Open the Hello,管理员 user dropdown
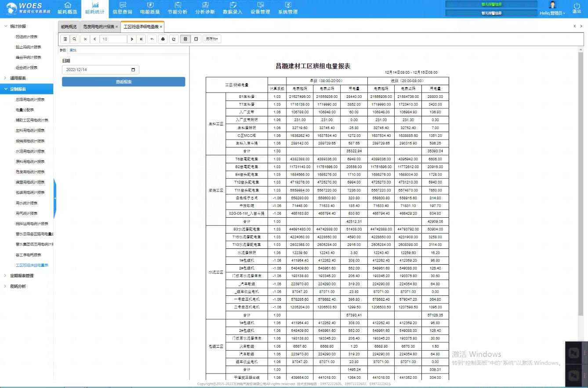This screenshot has height=388, width=588. tap(552, 13)
